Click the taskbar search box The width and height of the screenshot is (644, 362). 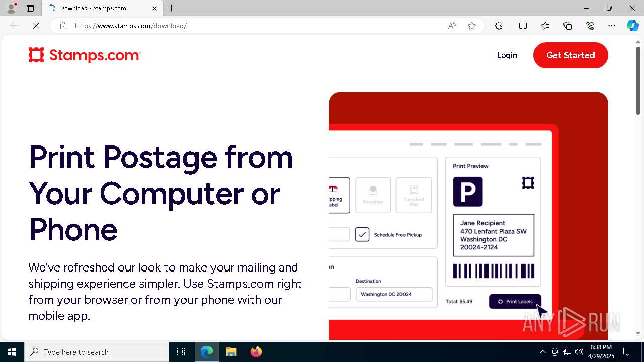pyautogui.click(x=97, y=352)
